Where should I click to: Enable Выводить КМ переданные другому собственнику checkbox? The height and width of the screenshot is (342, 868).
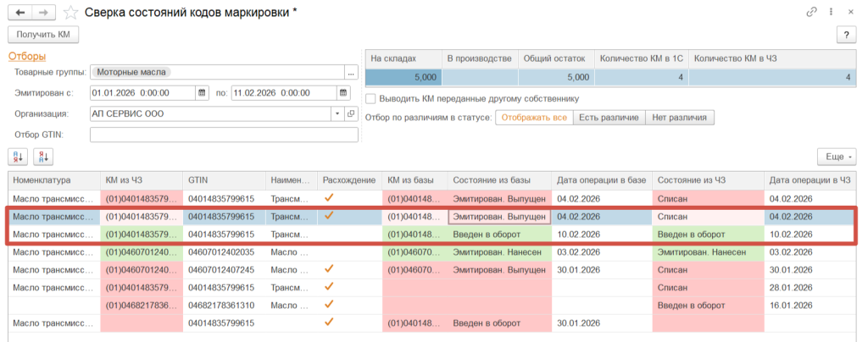pyautogui.click(x=370, y=98)
